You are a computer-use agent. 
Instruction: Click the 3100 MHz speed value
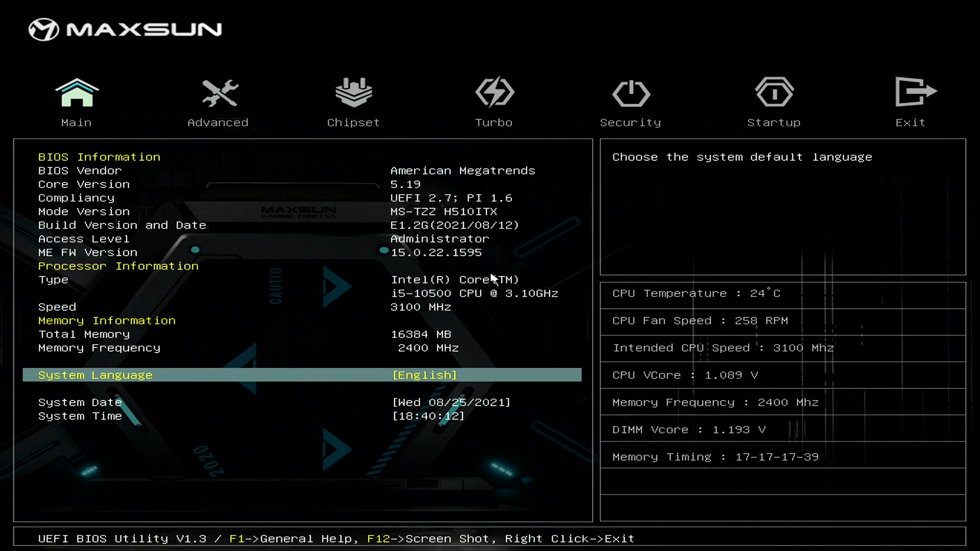point(421,307)
